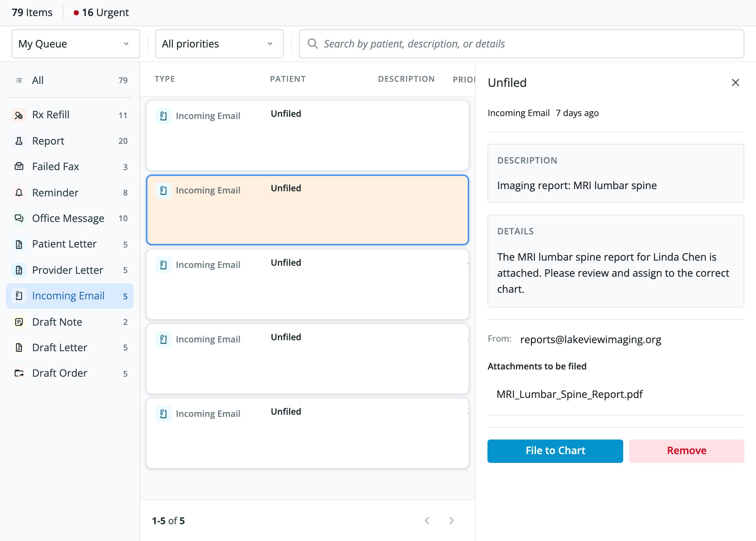This screenshot has width=756, height=541.
Task: Go to next page of results
Action: click(x=452, y=521)
